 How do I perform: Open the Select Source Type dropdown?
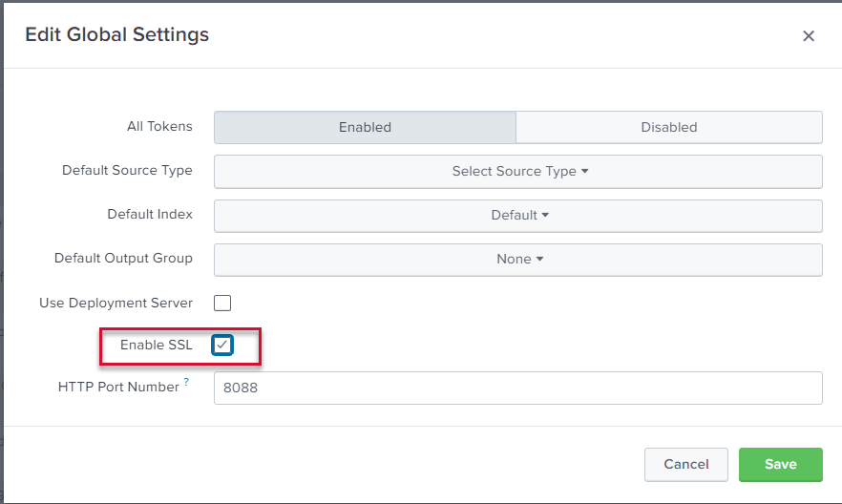(518, 172)
